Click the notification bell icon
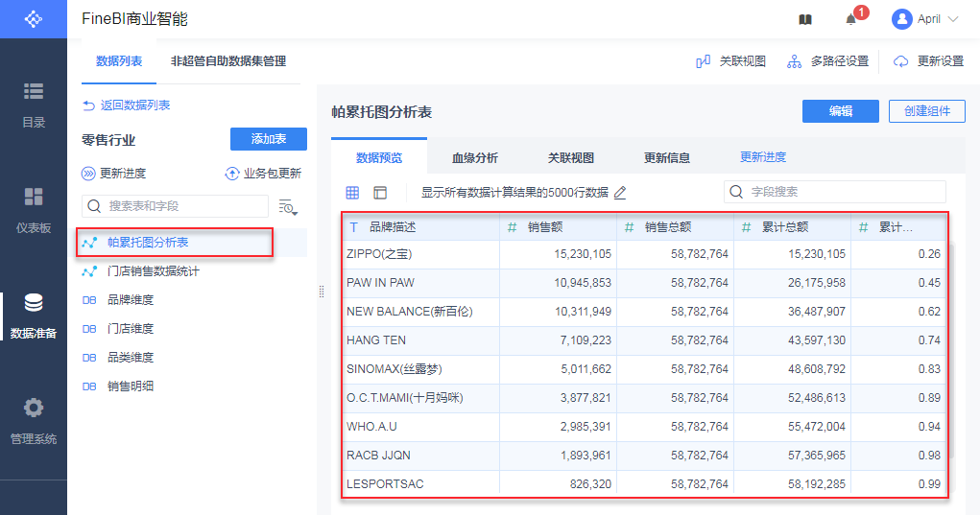Viewport: 980px width, 515px height. [850, 19]
